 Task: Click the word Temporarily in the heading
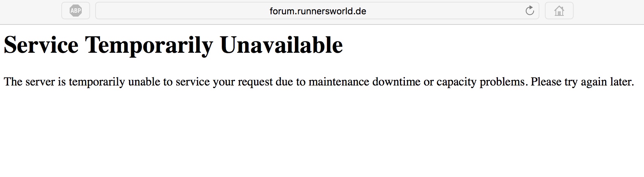[x=149, y=46]
